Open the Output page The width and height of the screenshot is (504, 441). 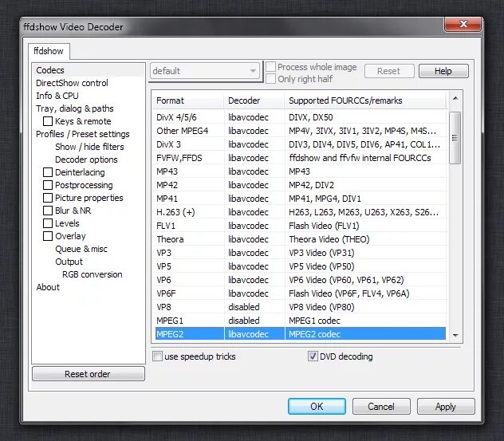69,262
